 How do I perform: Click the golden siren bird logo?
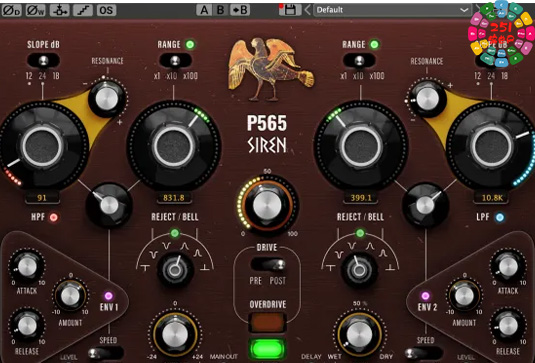(x=271, y=70)
